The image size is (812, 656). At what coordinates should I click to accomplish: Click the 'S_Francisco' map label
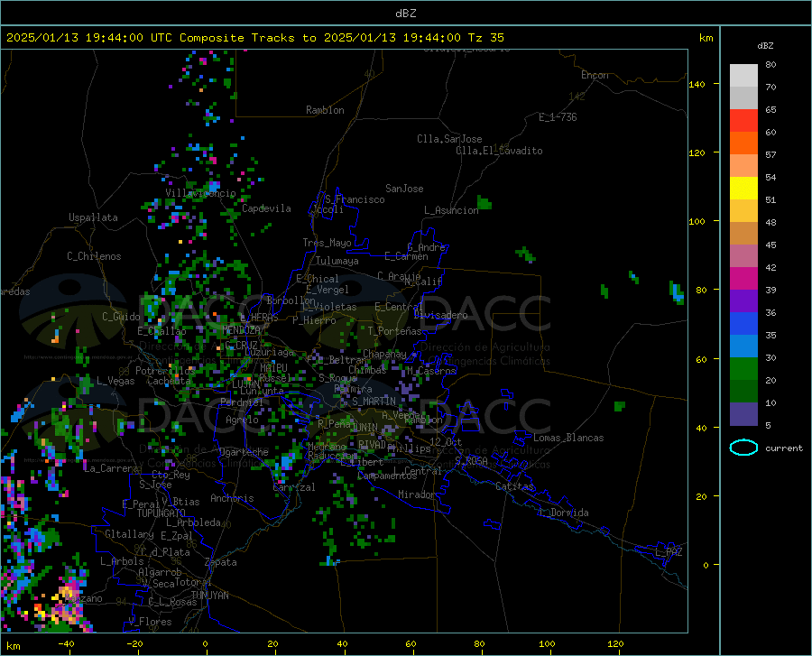[x=355, y=199]
